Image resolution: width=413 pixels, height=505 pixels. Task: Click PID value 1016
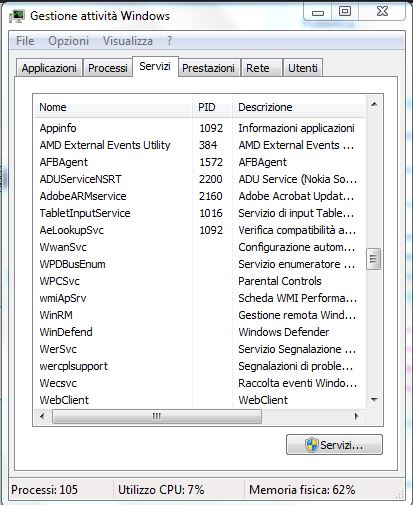pyautogui.click(x=211, y=213)
